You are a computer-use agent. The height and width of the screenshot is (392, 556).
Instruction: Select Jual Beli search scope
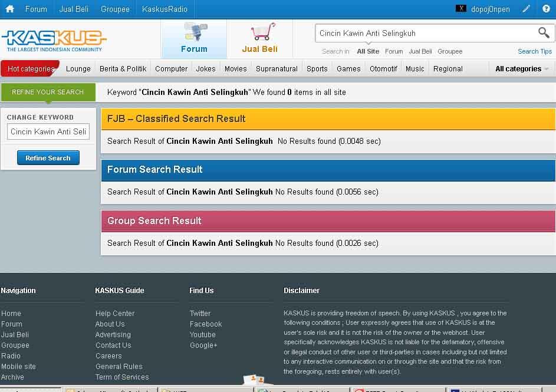(420, 51)
